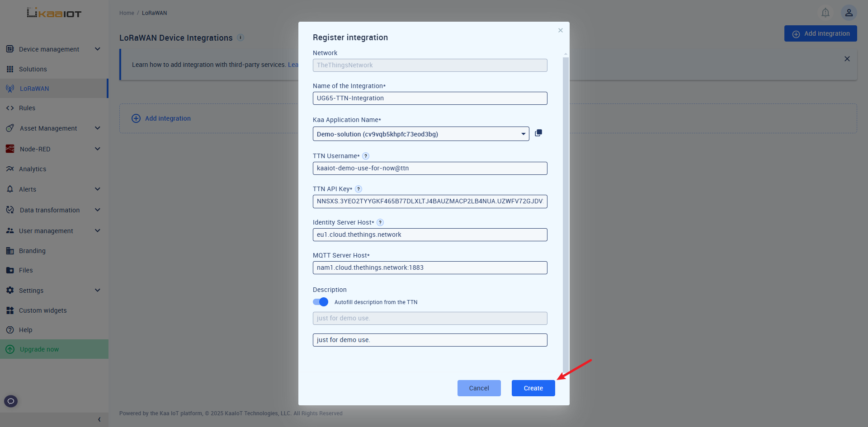Click the User management people icon
868x427 pixels.
10,230
